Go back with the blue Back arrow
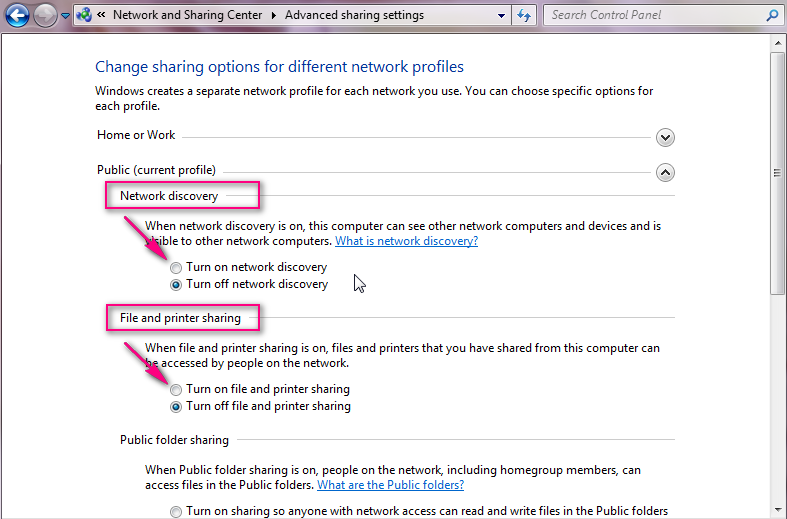Image resolution: width=787 pixels, height=519 pixels. 18,15
